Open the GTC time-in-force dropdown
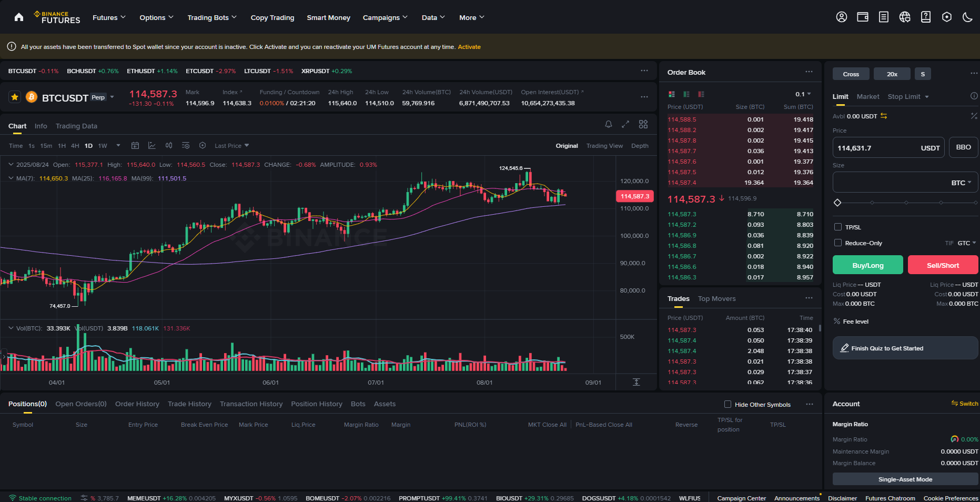The width and height of the screenshot is (980, 502). [967, 243]
